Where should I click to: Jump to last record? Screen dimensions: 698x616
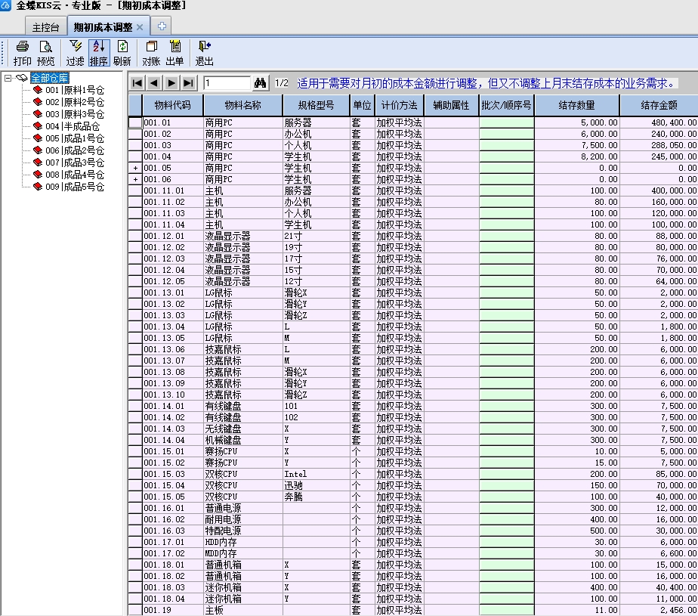pyautogui.click(x=188, y=83)
